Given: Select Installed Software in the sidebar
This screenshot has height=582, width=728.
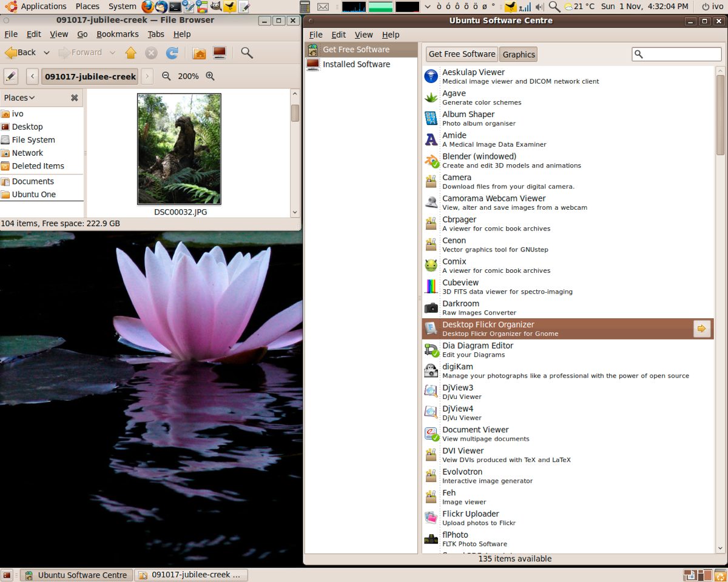Looking at the screenshot, I should pos(356,64).
